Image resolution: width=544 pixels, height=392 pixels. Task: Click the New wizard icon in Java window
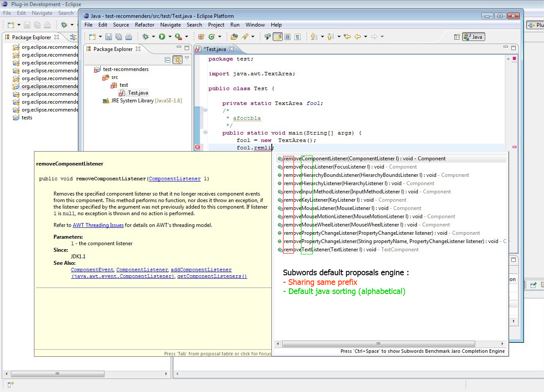pos(92,37)
